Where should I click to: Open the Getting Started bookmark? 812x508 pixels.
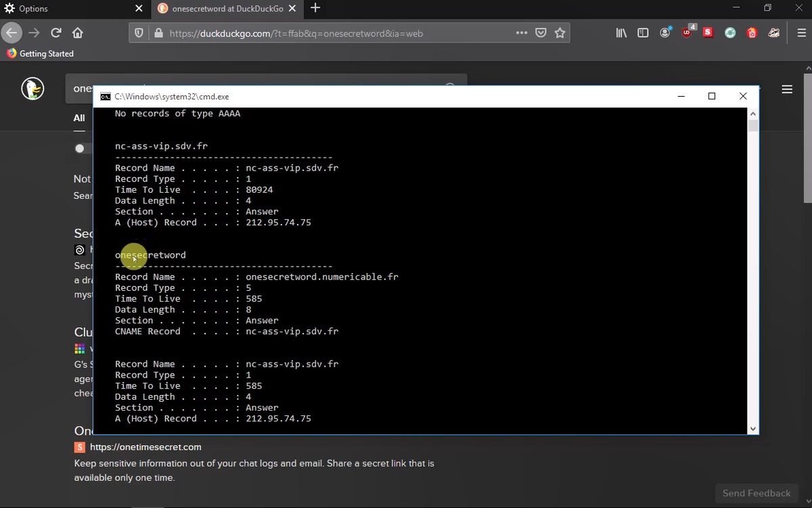[x=46, y=53]
